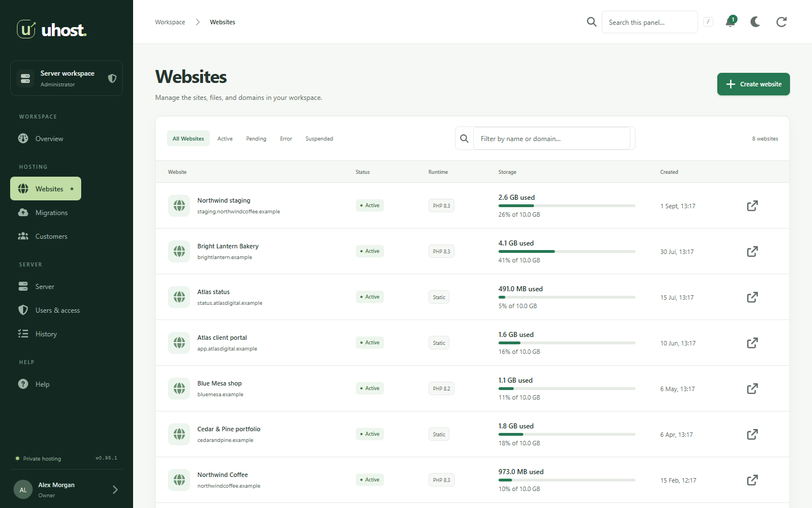812x508 pixels.
Task: Click the bluemesa.example domain
Action: click(x=220, y=395)
